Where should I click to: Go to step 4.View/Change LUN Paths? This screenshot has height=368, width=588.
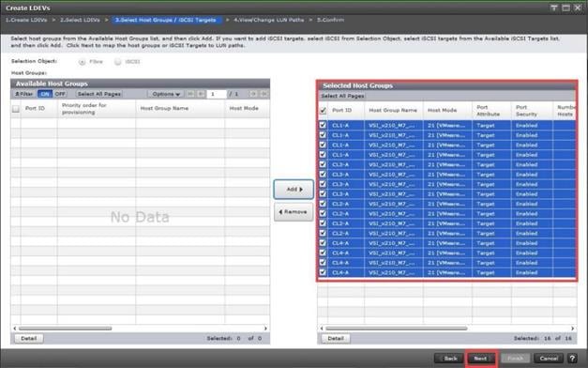[268, 20]
